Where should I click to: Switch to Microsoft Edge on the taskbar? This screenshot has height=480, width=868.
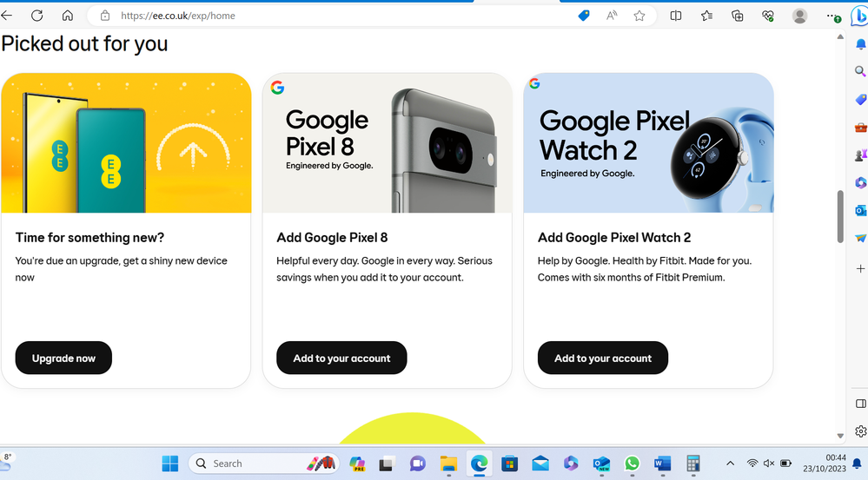pos(479,464)
